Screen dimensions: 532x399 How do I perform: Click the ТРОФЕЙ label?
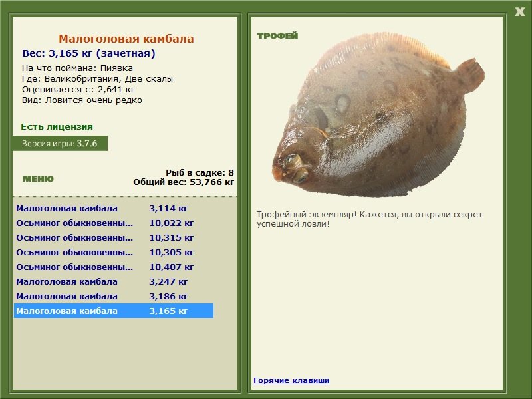[277, 36]
